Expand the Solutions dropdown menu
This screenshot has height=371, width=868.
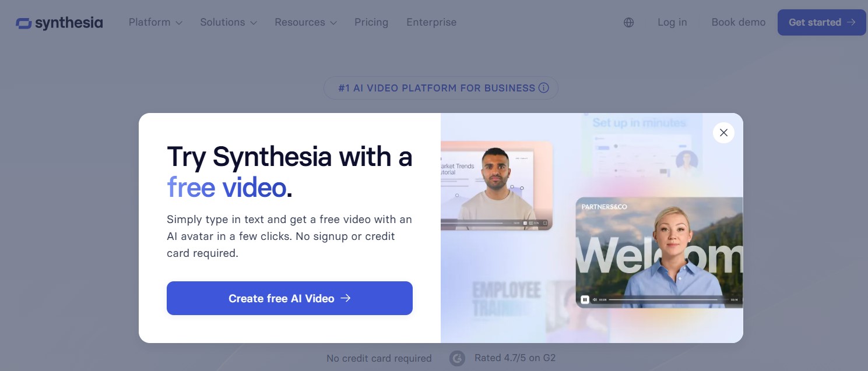coord(229,22)
